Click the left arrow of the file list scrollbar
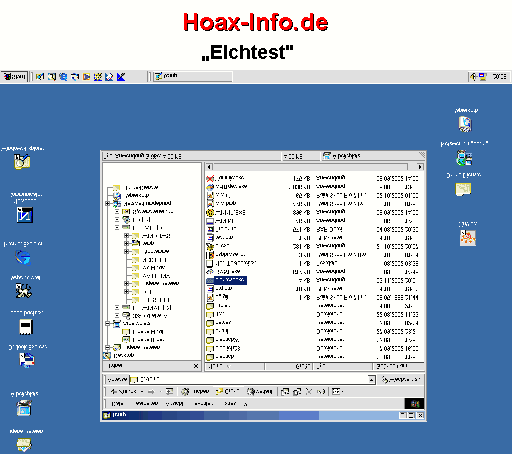Screen dimensions: 512x454 209,166
